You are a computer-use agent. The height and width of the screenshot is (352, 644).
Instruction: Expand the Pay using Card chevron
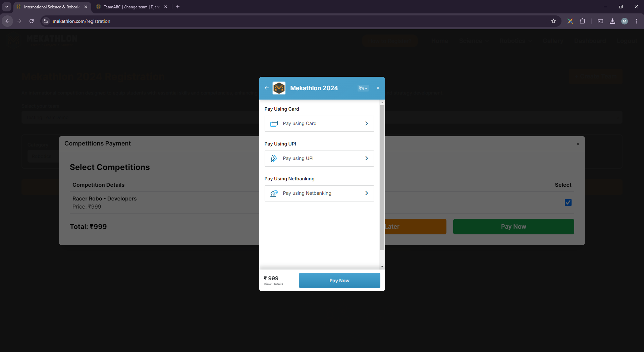(367, 124)
